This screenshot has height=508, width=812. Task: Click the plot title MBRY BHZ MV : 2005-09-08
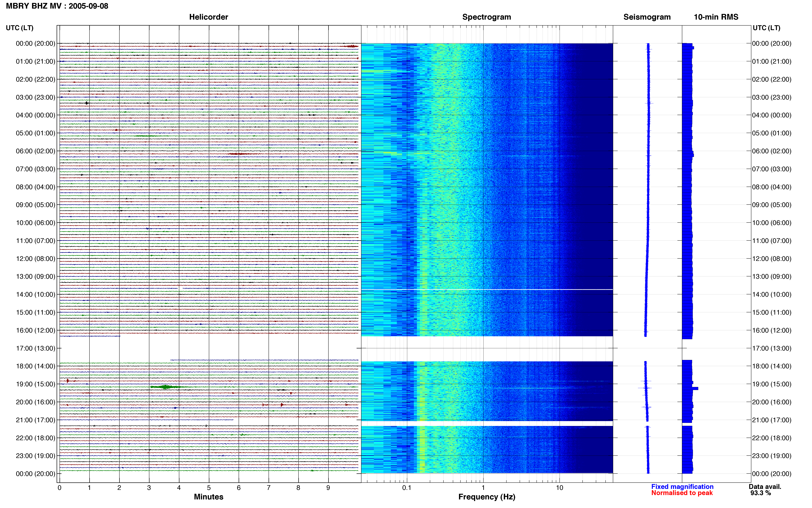tap(57, 6)
